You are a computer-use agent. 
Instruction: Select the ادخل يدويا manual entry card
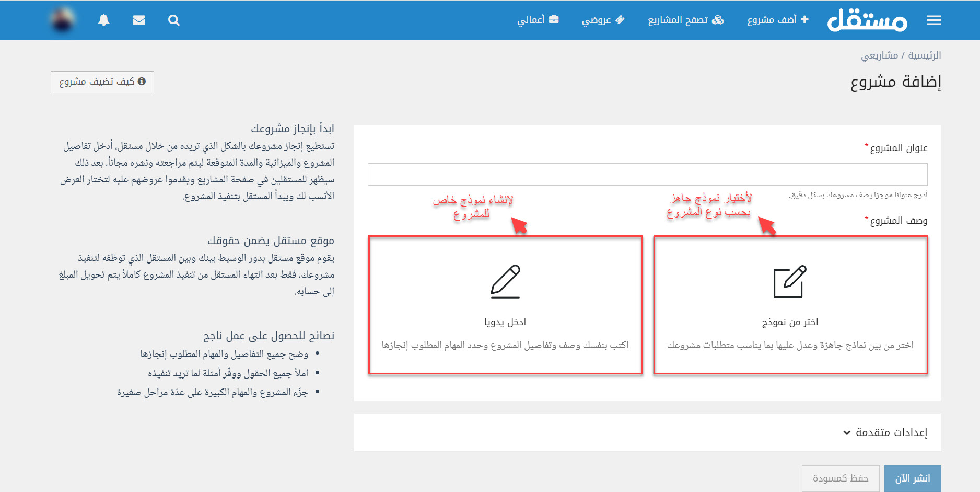(x=505, y=305)
